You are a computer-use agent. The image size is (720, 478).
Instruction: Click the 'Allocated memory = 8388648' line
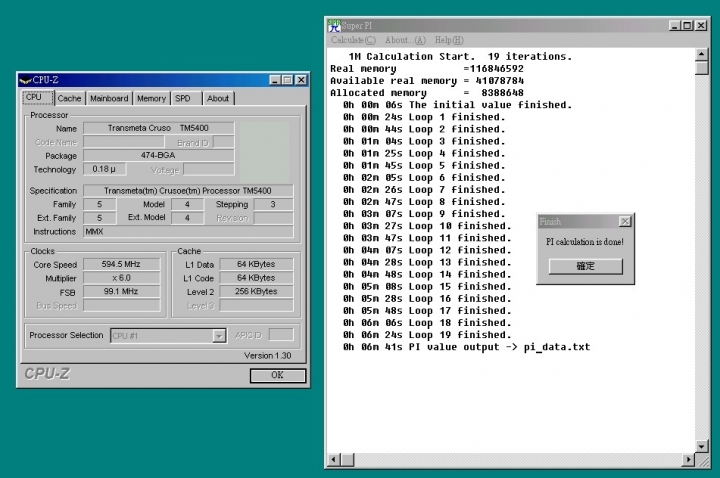(427, 93)
